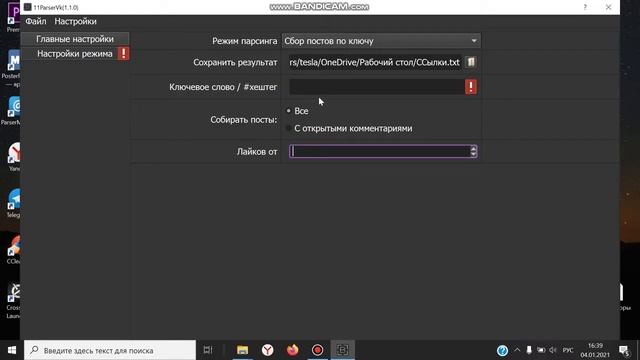The image size is (640, 360).
Task: Select the Все radio option
Action: click(298, 111)
